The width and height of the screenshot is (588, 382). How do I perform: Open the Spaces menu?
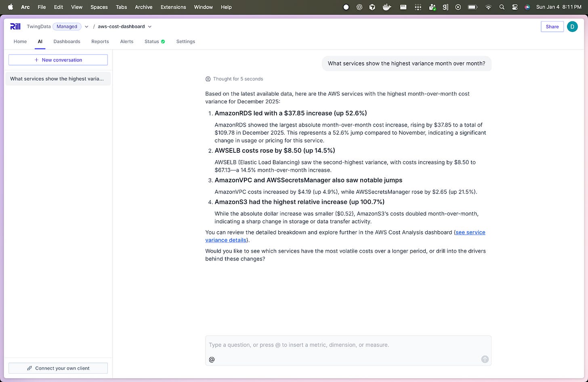[99, 7]
